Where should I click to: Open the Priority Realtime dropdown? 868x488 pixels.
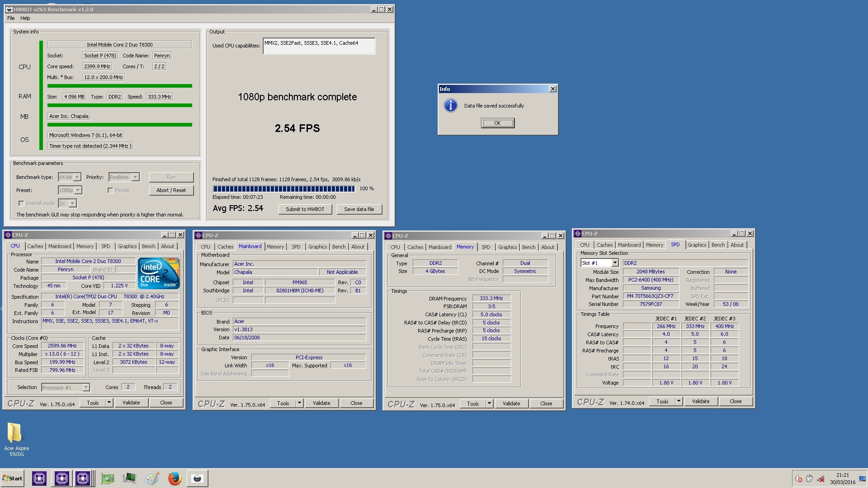(x=135, y=177)
